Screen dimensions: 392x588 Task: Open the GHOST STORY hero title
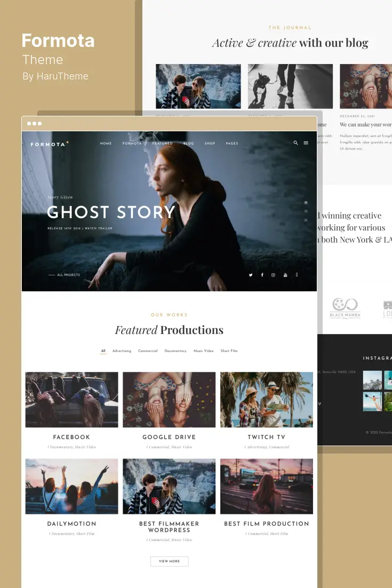point(111,212)
